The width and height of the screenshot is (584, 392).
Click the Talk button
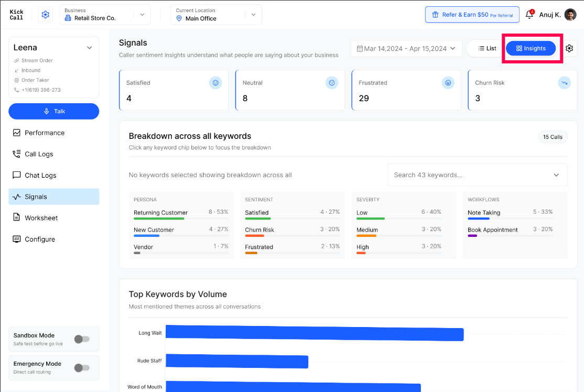point(54,111)
